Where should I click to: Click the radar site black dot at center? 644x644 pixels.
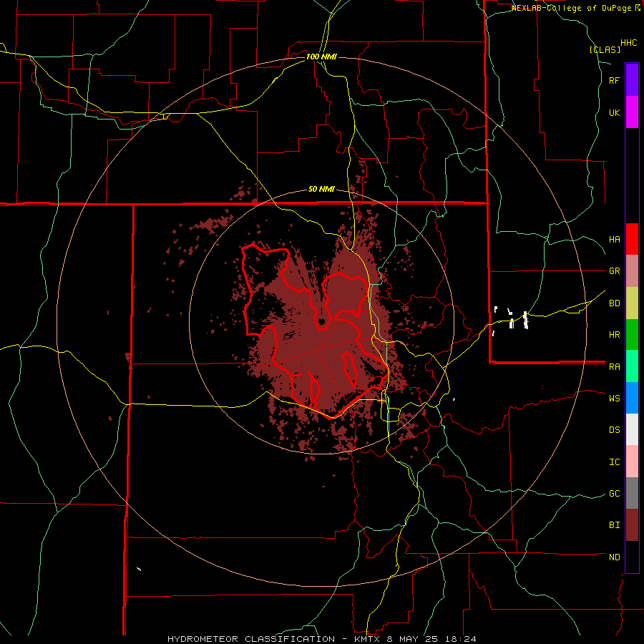[x=321, y=321]
